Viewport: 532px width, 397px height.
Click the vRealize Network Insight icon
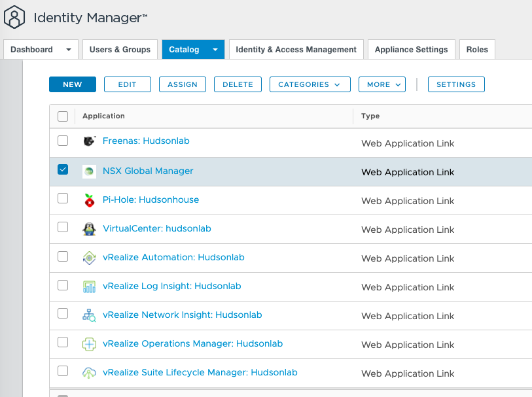pos(89,315)
